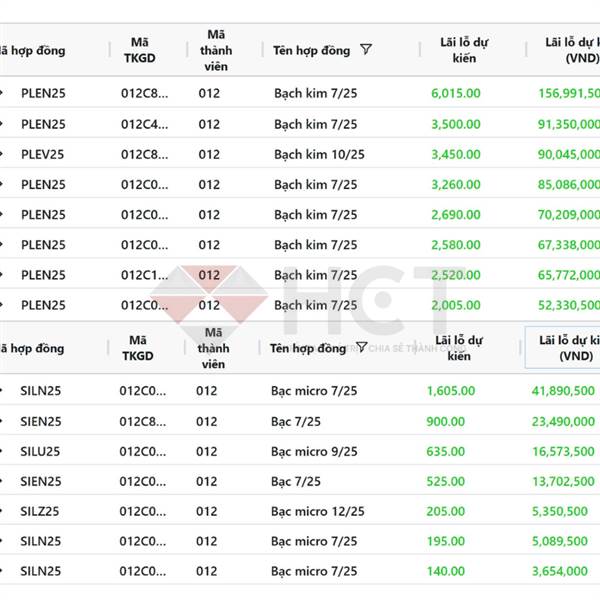
Task: Click VND amount 90,045,000
Action: [x=569, y=154]
